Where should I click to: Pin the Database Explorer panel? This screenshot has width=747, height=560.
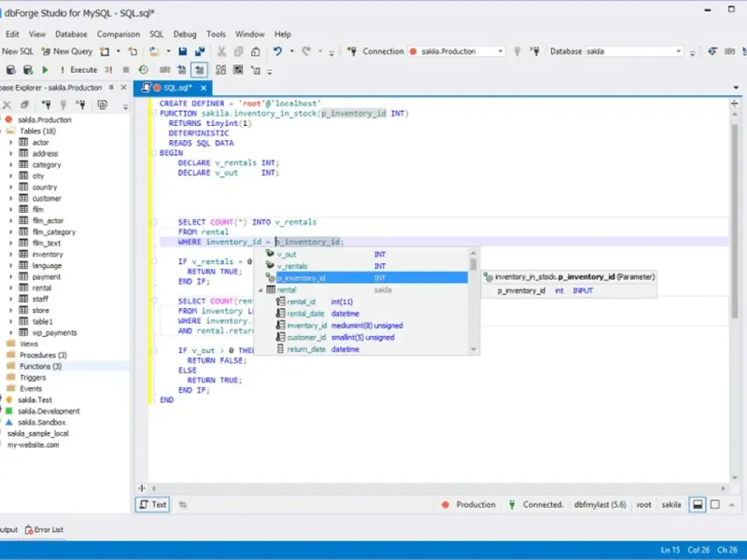pyautogui.click(x=112, y=88)
